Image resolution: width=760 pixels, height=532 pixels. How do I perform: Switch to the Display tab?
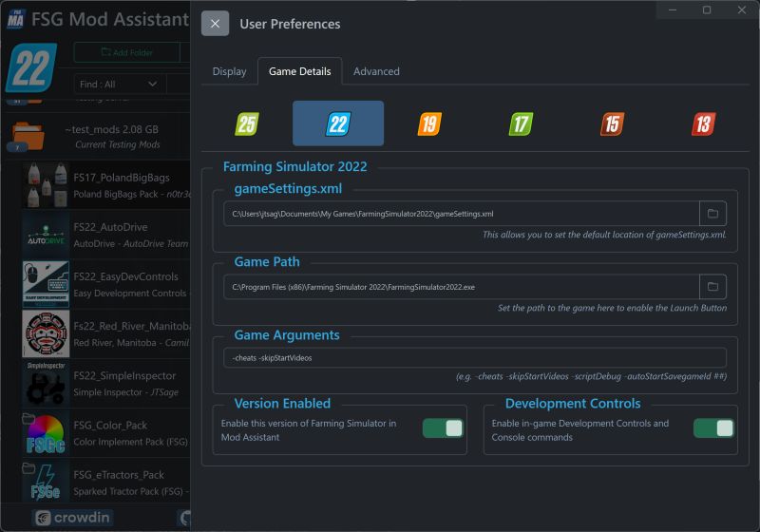coord(229,71)
